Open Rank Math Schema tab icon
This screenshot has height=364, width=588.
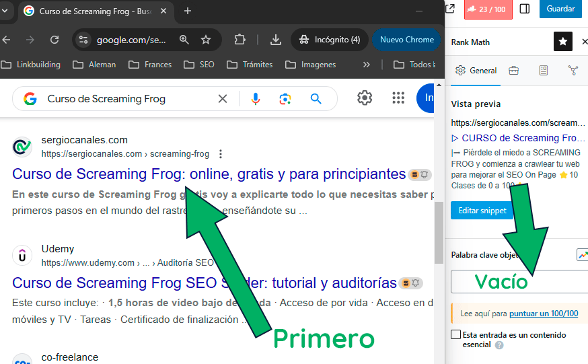pyautogui.click(x=544, y=71)
